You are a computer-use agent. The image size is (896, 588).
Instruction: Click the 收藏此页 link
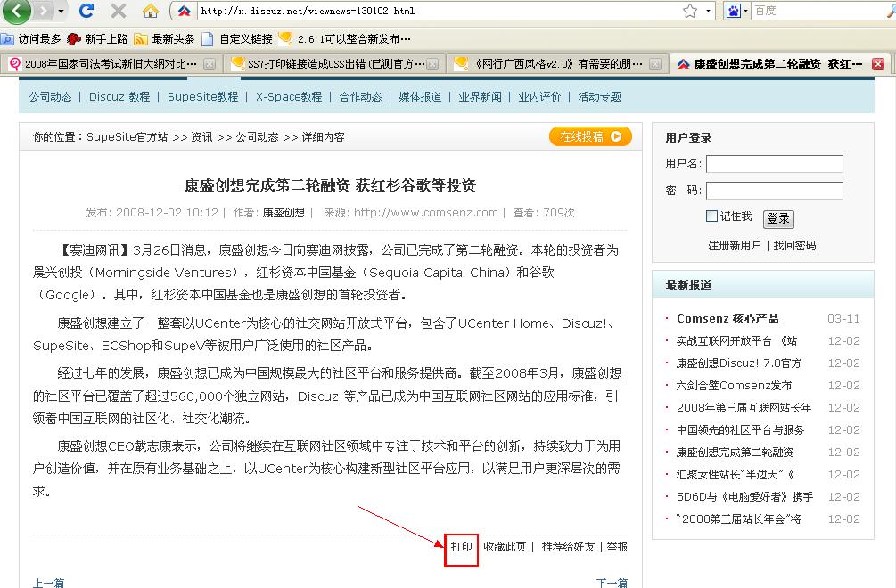505,547
